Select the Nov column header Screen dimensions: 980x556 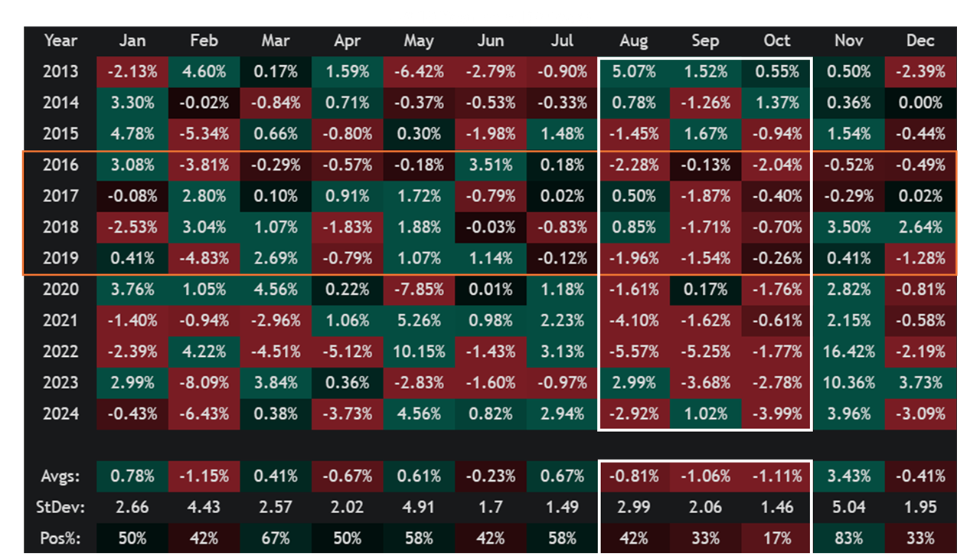click(848, 41)
